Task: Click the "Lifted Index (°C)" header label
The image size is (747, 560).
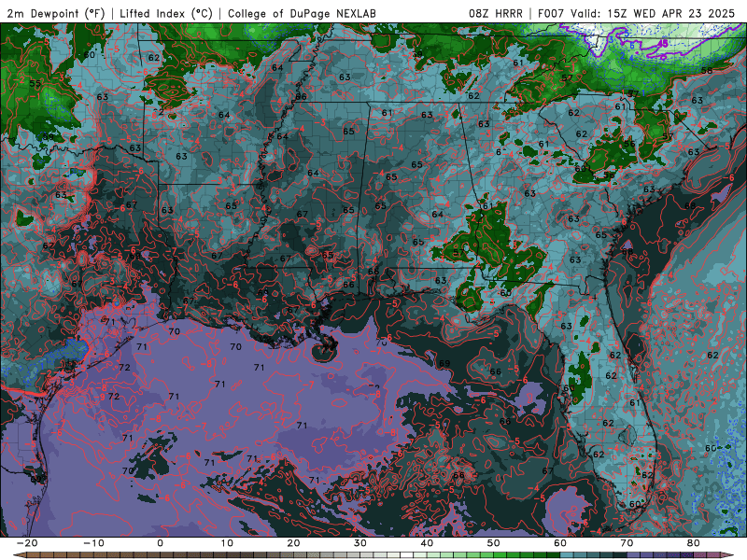Action: tap(166, 13)
